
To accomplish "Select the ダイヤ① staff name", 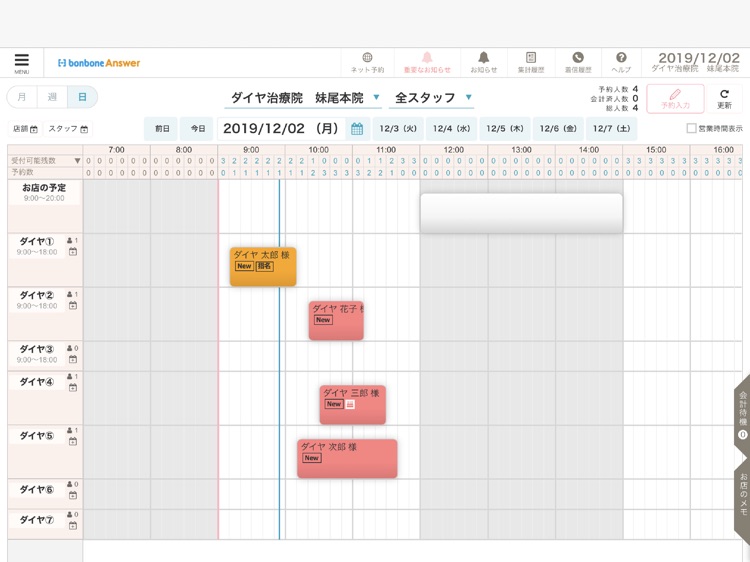I will (x=36, y=241).
